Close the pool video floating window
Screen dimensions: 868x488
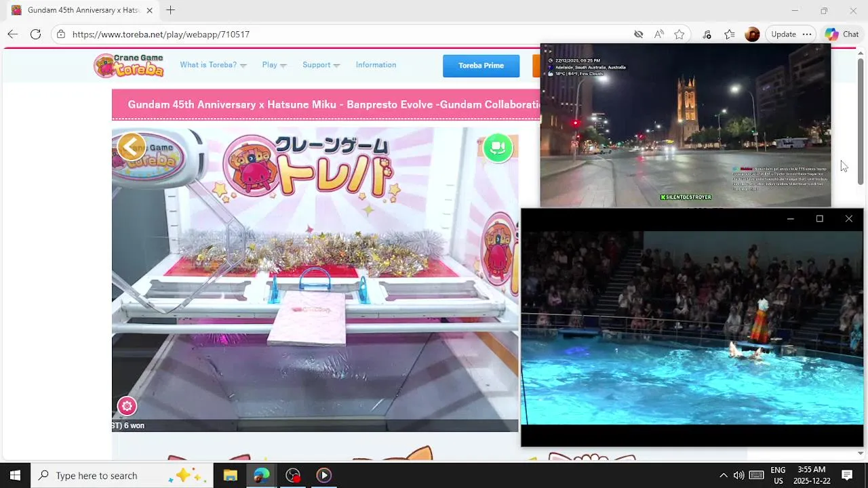point(848,218)
